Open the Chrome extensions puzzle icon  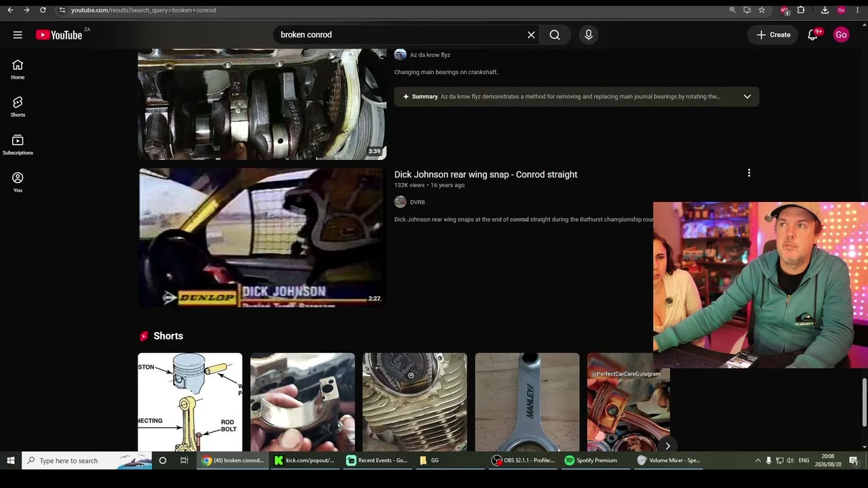(801, 10)
